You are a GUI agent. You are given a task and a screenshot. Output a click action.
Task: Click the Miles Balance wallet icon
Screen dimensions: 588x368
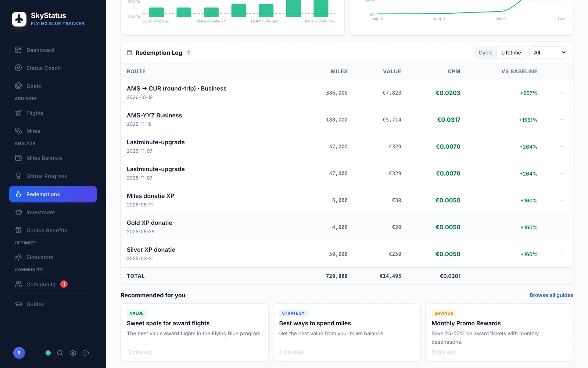coord(18,158)
